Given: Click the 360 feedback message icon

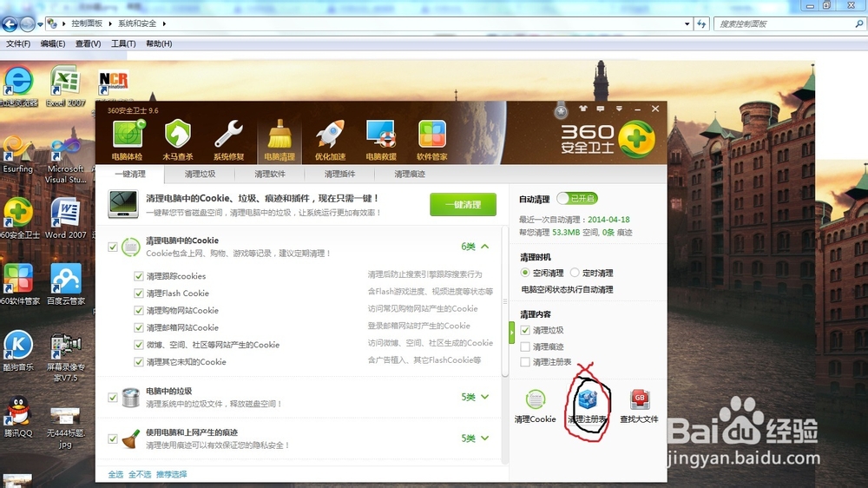Looking at the screenshot, I should point(601,109).
